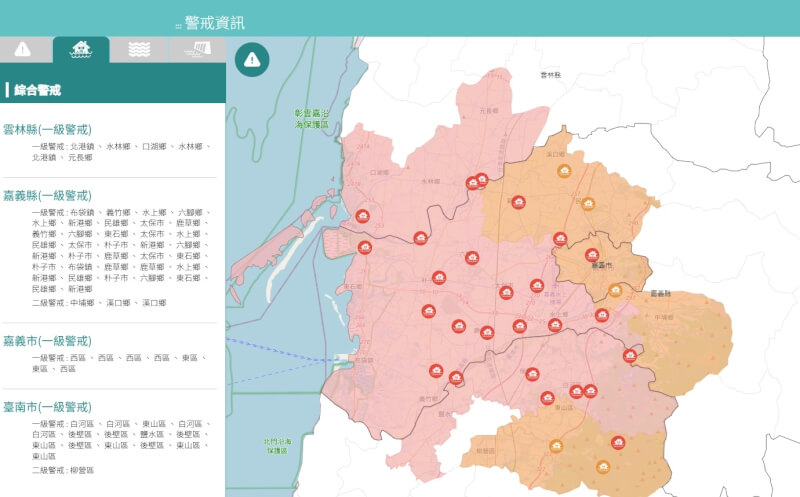
Task: Click the round warning button on map
Action: [x=252, y=60]
